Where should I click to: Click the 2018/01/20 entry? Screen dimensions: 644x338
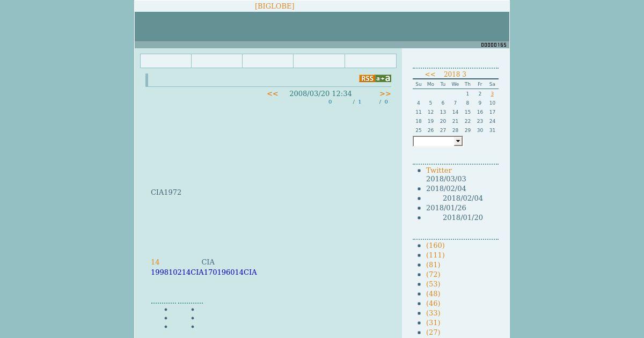[x=463, y=218]
